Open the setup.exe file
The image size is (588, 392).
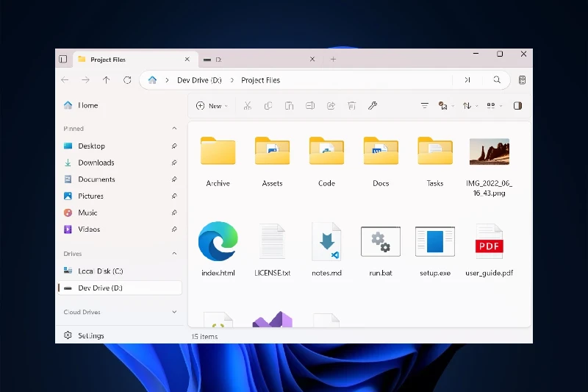(435, 249)
